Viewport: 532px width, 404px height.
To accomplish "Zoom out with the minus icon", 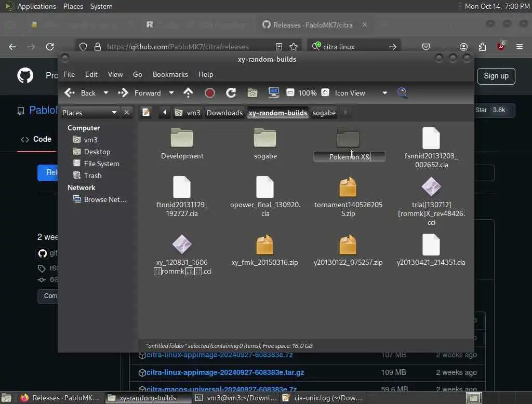I will coord(290,92).
